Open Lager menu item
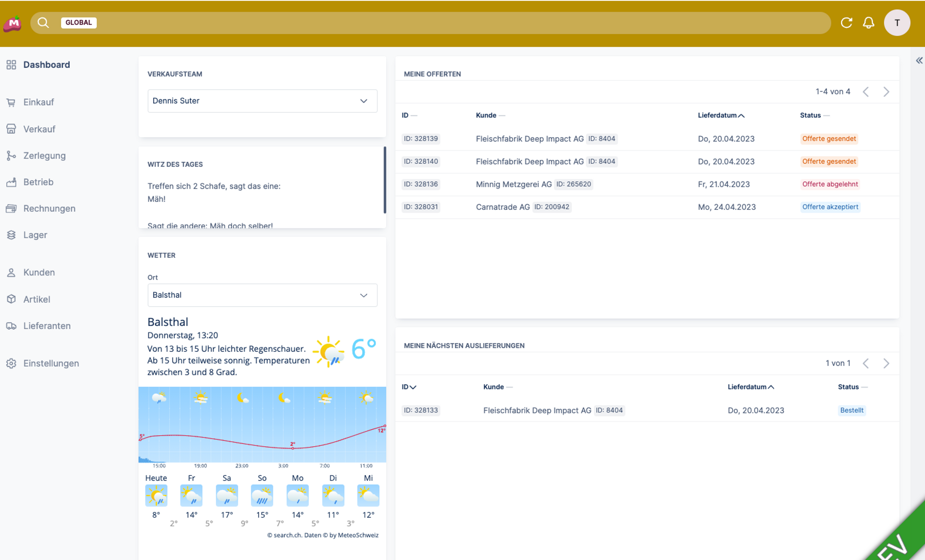 click(35, 235)
